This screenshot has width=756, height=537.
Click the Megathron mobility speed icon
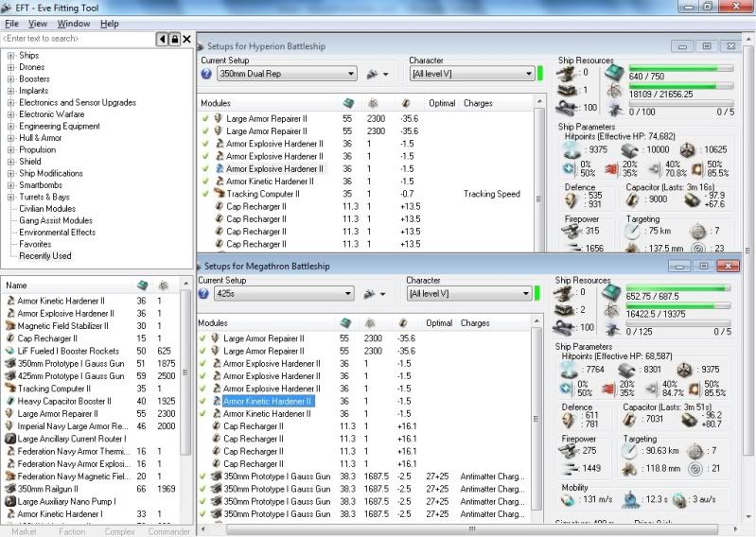click(568, 500)
